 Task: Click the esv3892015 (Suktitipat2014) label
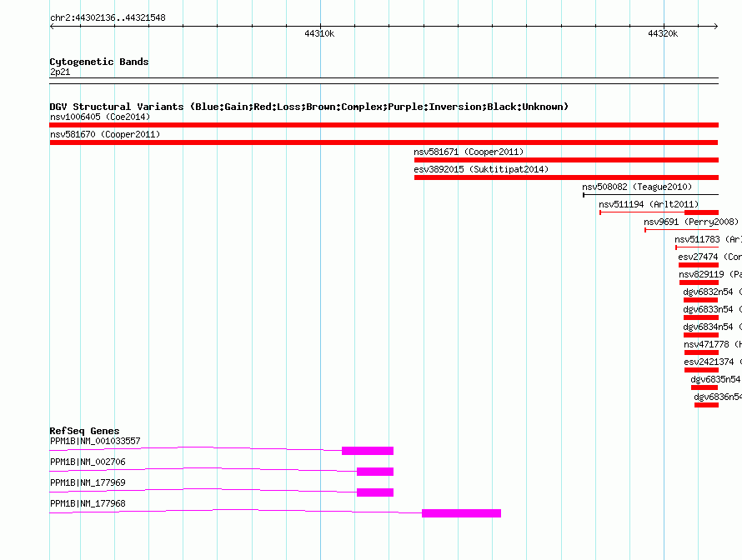[x=481, y=169]
